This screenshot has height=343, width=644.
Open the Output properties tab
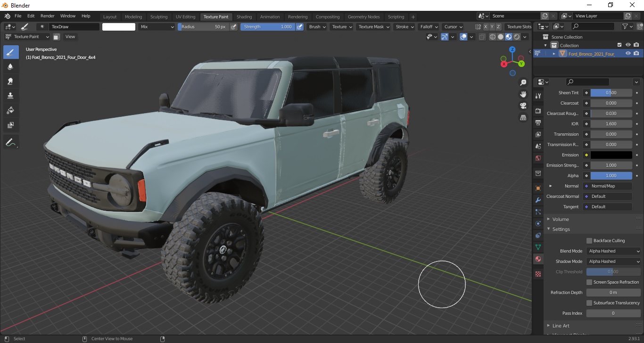click(x=538, y=122)
